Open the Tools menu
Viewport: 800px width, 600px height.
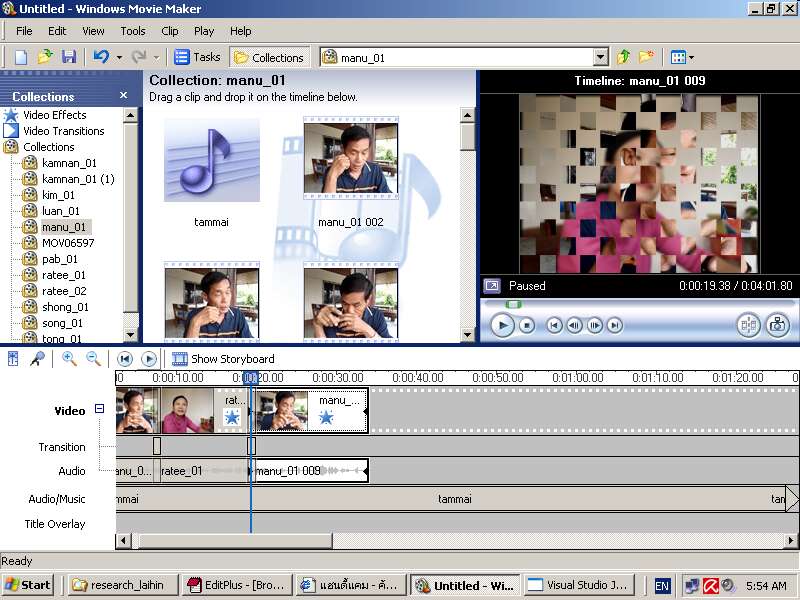pyautogui.click(x=132, y=31)
